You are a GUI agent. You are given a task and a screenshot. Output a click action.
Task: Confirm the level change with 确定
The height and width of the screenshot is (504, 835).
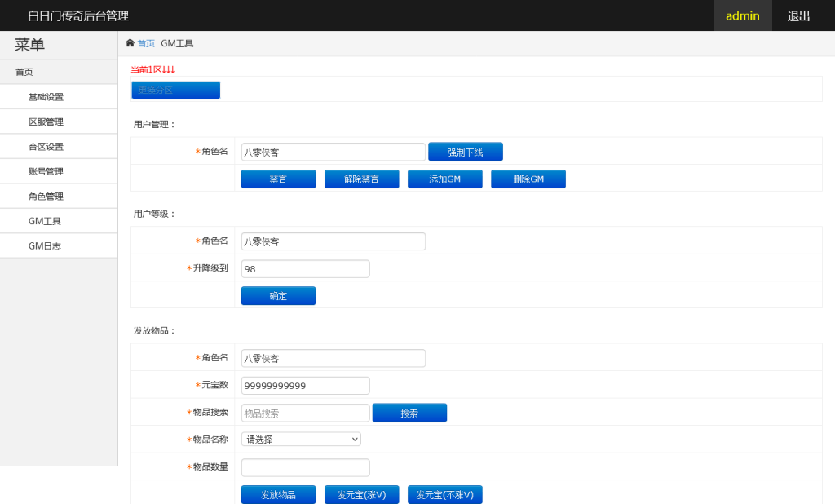pos(278,295)
